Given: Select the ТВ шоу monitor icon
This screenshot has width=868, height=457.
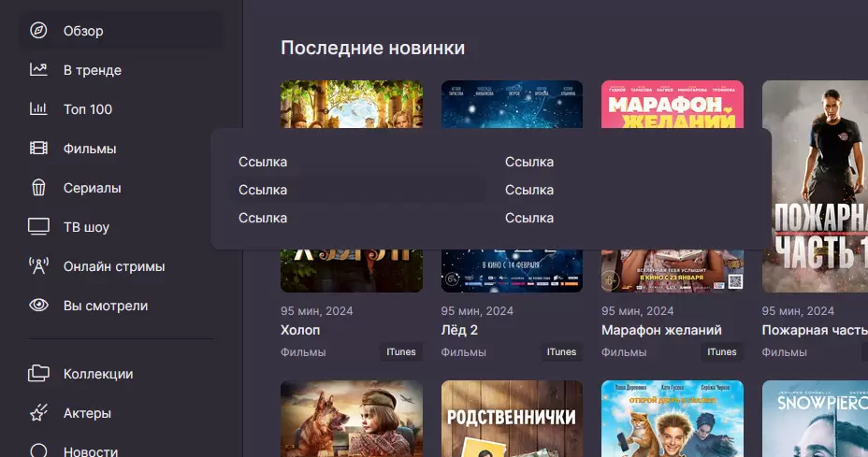Looking at the screenshot, I should point(38,227).
